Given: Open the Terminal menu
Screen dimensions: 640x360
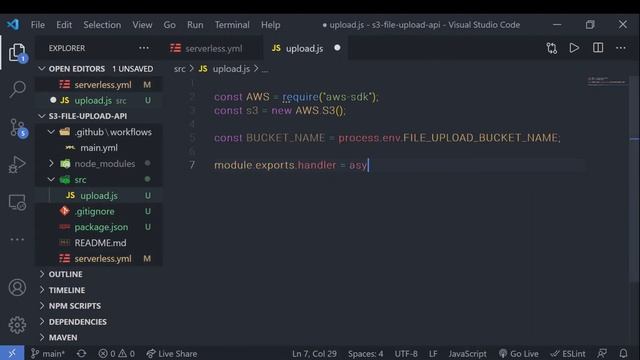Looking at the screenshot, I should point(232,25).
